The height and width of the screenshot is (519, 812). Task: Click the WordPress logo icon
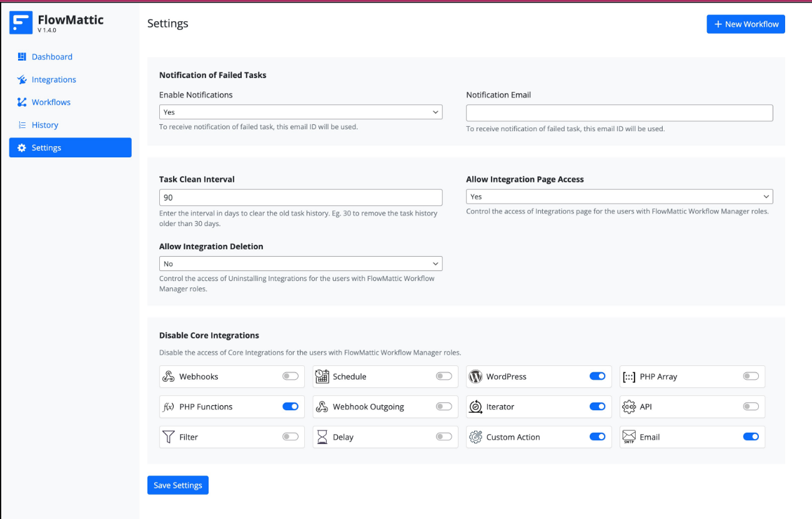[x=475, y=377]
